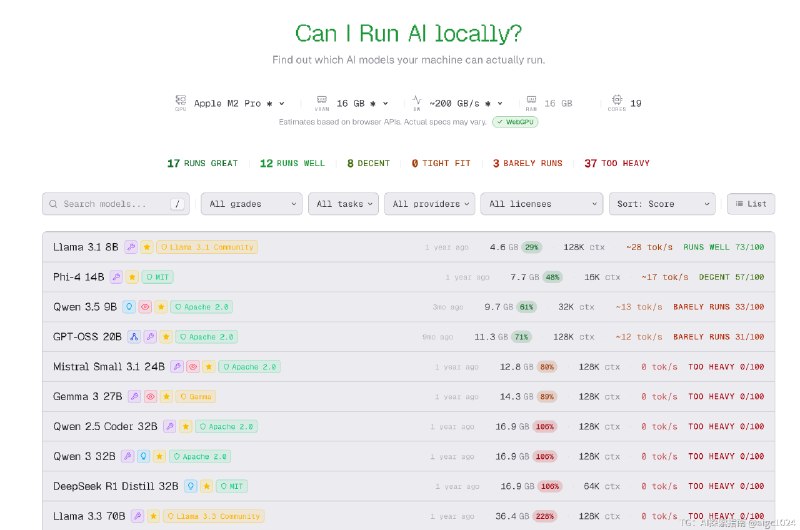Click the RUNS WELL 73/100 score
This screenshot has width=800, height=530.
723,247
